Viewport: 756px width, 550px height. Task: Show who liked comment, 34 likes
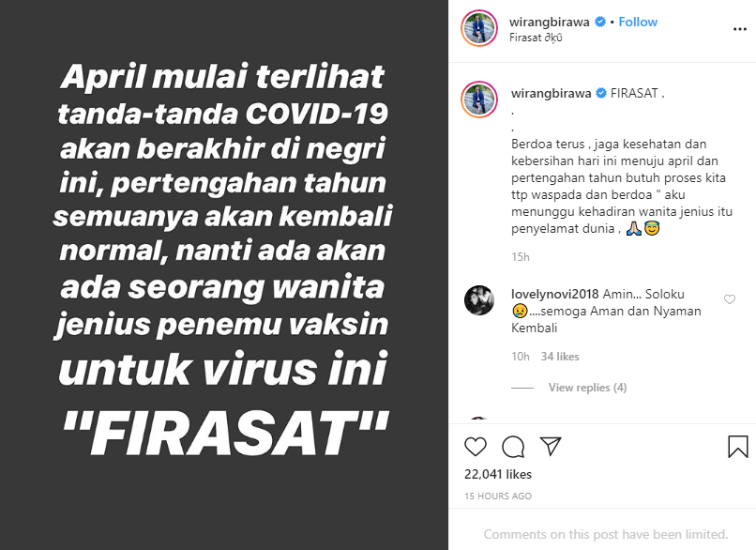point(560,357)
